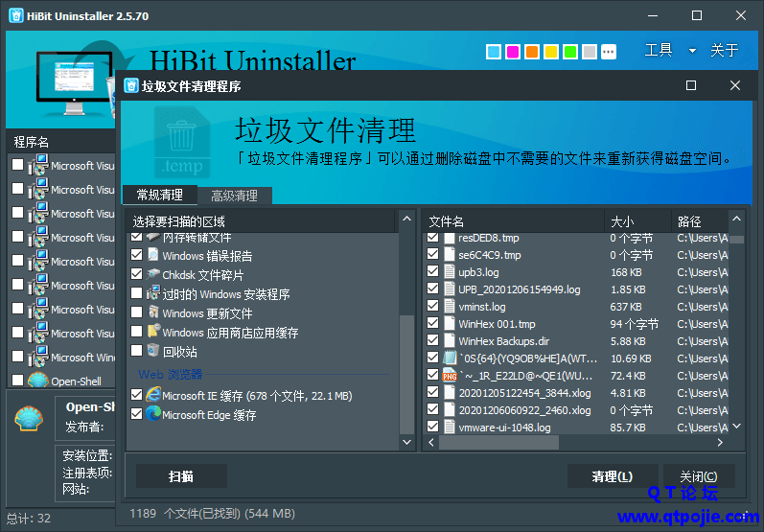Click the 路径 column header
764x532 pixels.
pyautogui.click(x=700, y=221)
